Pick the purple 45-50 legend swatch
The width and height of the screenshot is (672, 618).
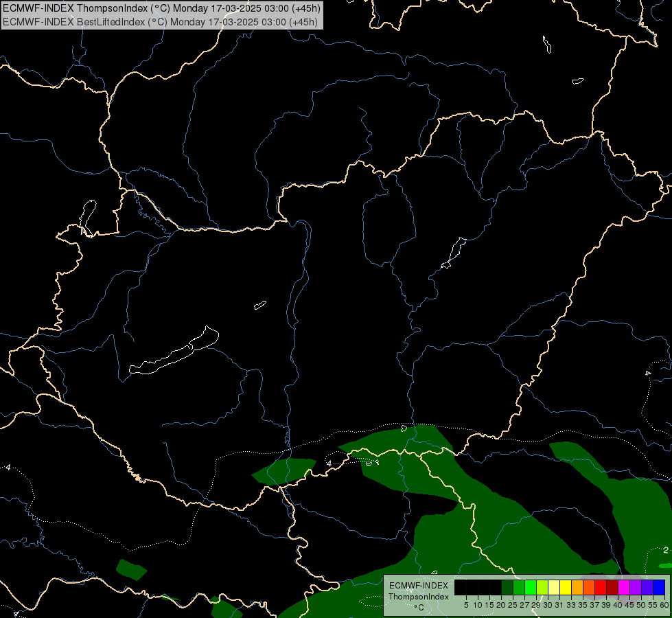pyautogui.click(x=636, y=587)
